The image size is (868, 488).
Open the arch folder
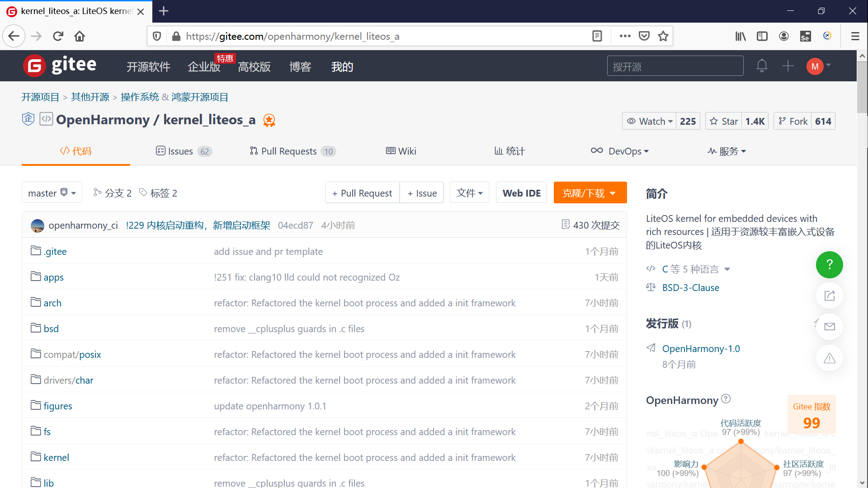[52, 303]
